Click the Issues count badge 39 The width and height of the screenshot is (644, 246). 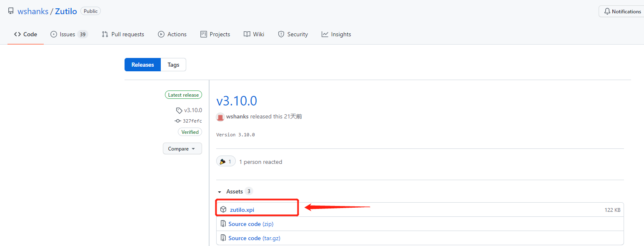pyautogui.click(x=82, y=34)
